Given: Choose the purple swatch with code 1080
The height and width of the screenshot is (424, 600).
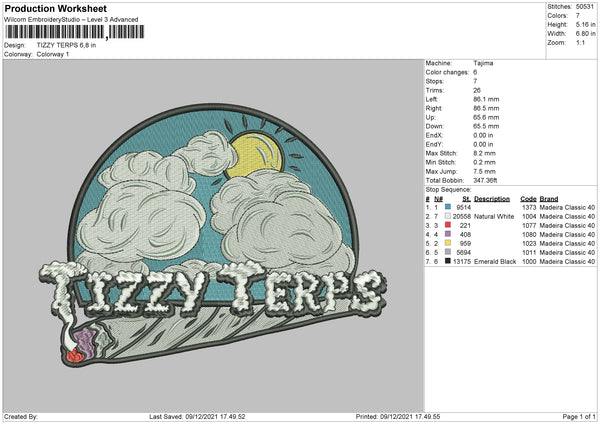Looking at the screenshot, I should pos(448,234).
